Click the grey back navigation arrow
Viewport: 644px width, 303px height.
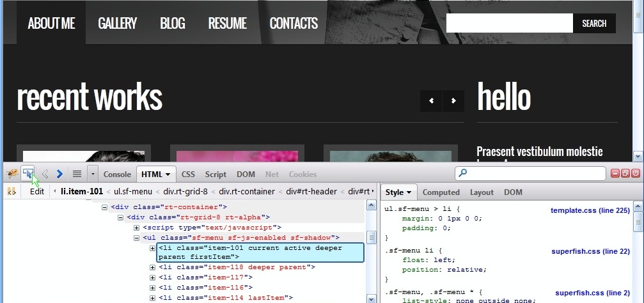[x=45, y=173]
